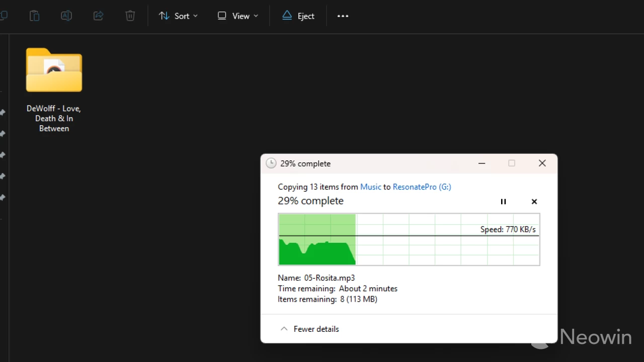Eject the drive using Eject button

tap(298, 16)
